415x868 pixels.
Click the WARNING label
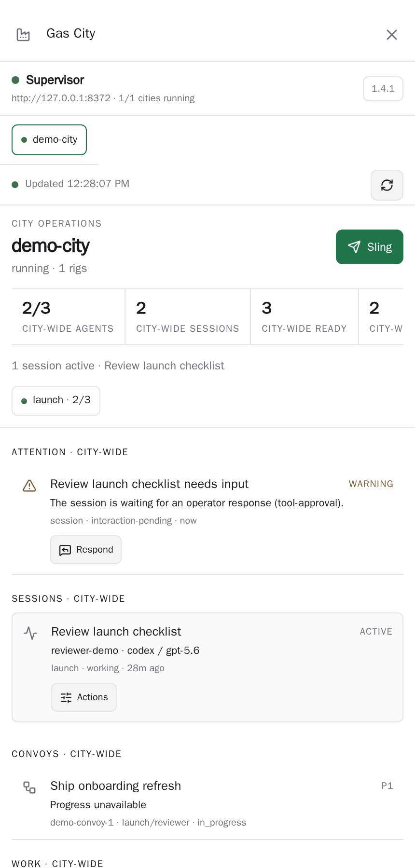371,484
